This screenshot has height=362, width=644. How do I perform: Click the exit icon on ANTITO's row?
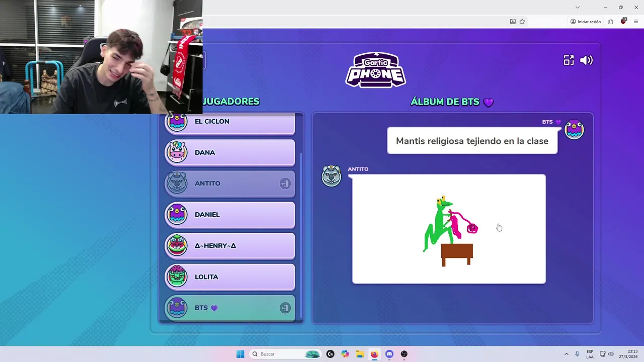click(285, 184)
